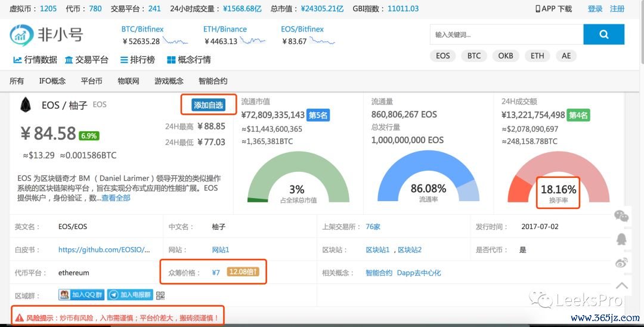This screenshot has height=327, width=644.
Task: Open the 智能合约 related concept link
Action: (x=379, y=273)
